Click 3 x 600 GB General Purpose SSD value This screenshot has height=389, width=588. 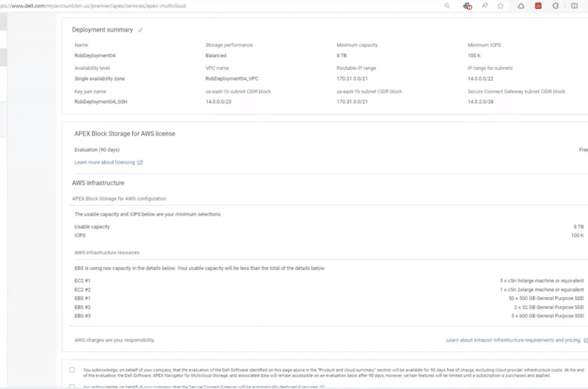547,316
